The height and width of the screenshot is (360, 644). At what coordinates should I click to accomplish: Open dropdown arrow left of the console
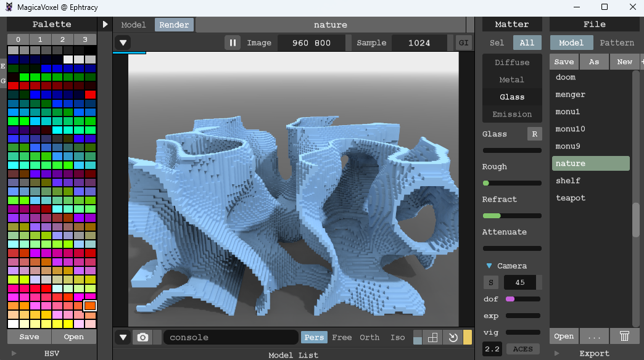pos(123,337)
